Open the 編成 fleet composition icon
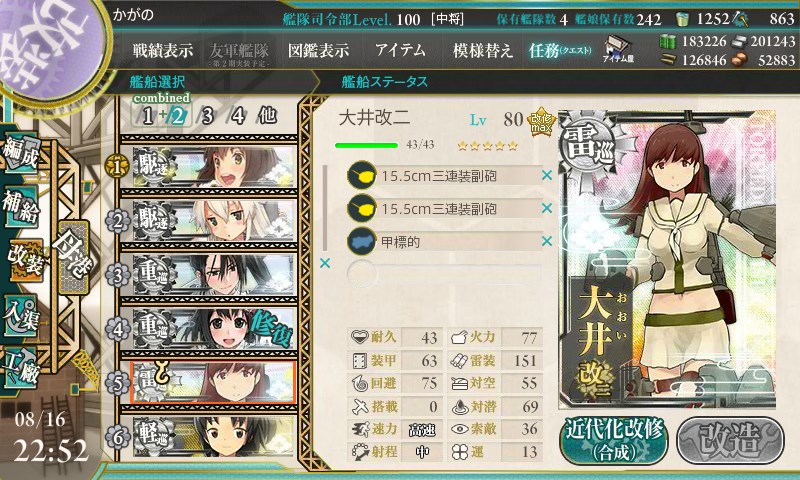 coord(21,154)
